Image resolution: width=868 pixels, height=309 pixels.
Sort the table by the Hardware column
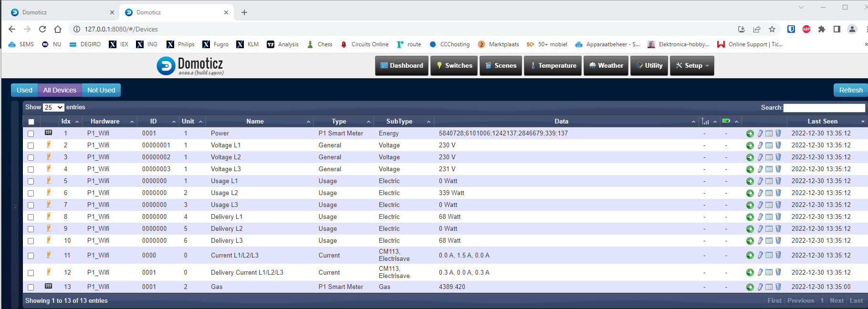click(110, 121)
